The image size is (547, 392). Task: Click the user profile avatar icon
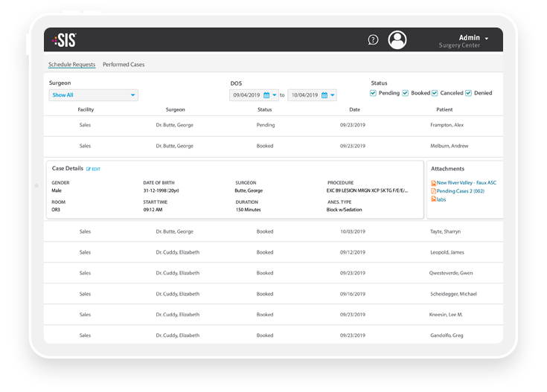tap(398, 39)
